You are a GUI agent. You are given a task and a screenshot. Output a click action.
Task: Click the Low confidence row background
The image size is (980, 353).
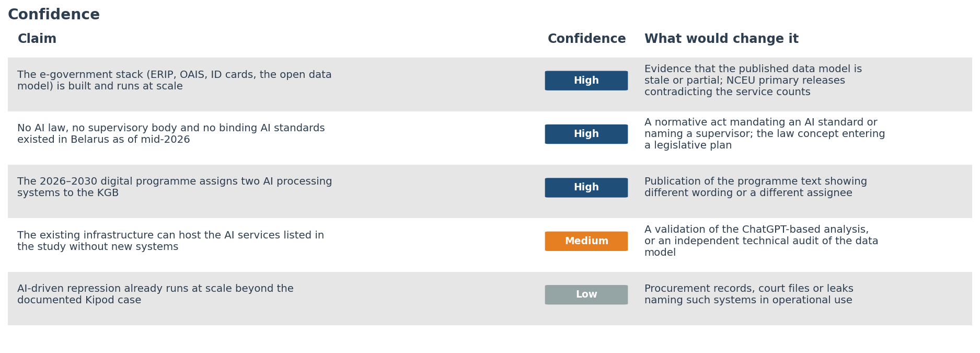[x=490, y=299]
